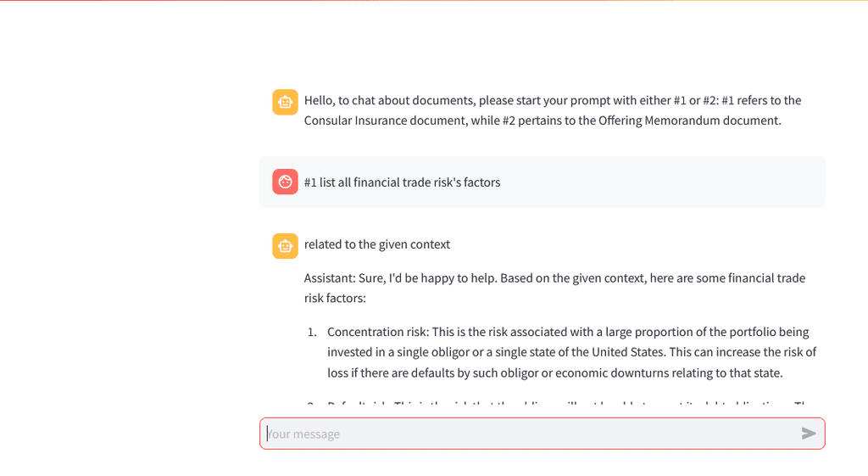This screenshot has height=476, width=868.
Task: Click the list number '1.' marker
Action: pos(312,332)
